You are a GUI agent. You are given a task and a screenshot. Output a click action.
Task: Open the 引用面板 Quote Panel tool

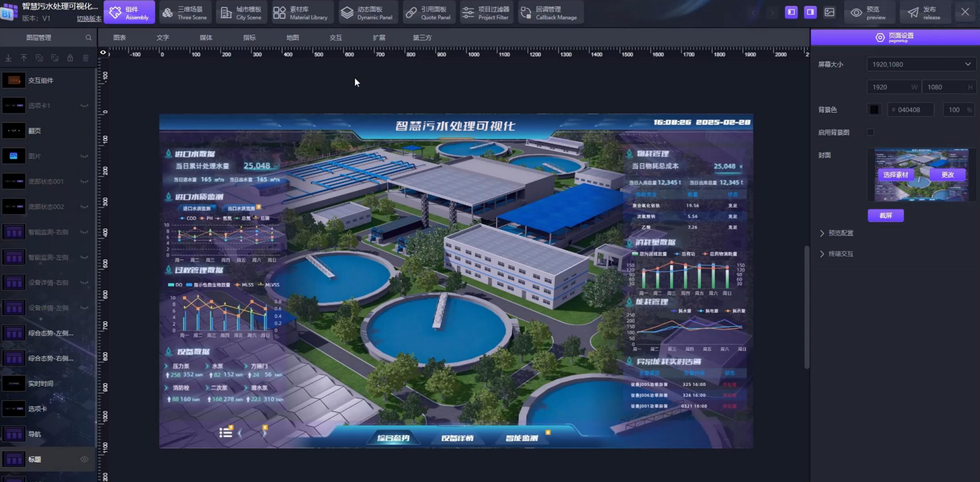[428, 12]
